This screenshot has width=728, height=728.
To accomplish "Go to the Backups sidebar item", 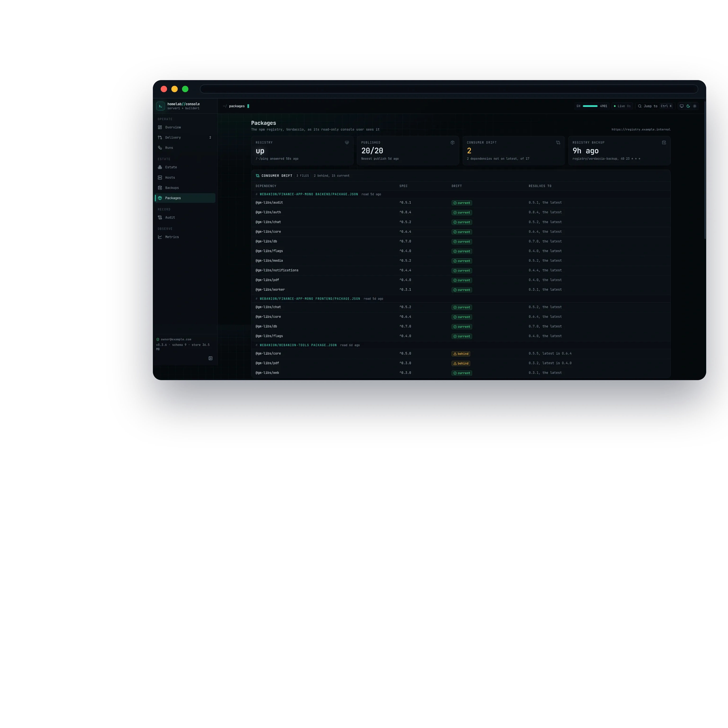I will point(185,188).
